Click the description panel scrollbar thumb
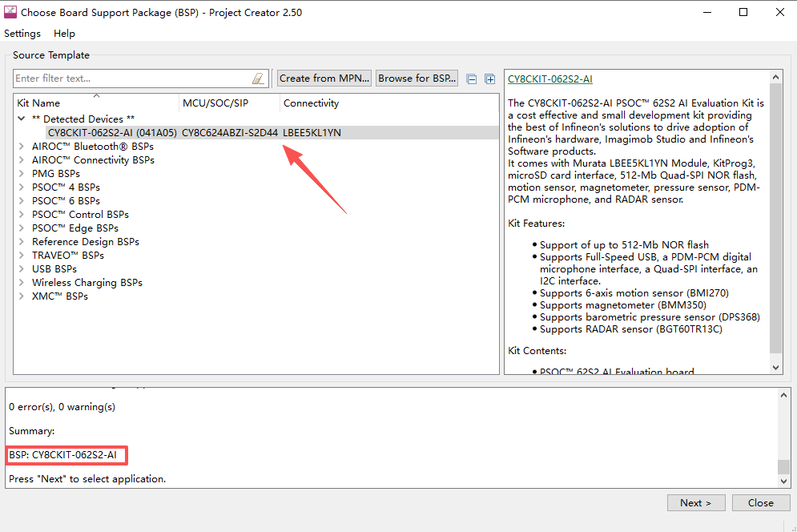Screen dimensions: 797x532 click(775, 218)
